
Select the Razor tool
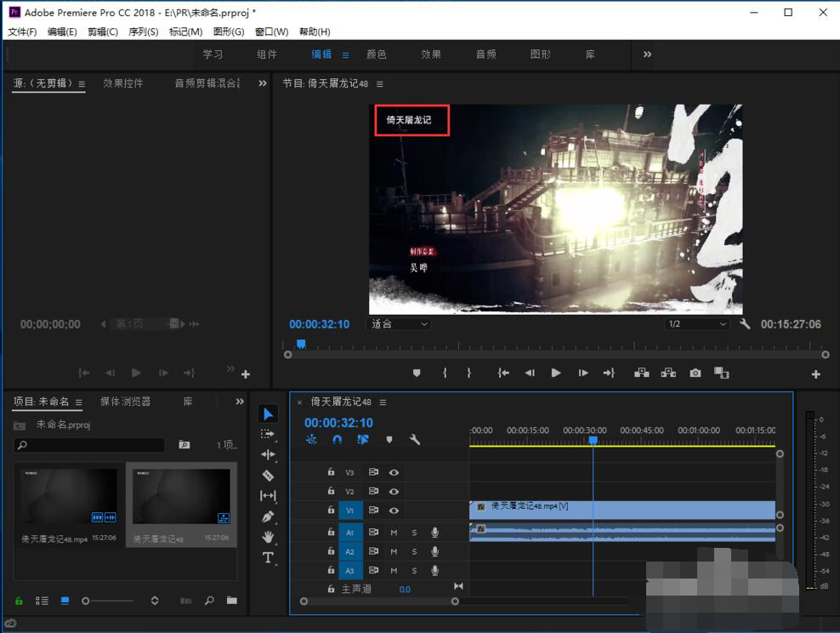click(x=268, y=475)
